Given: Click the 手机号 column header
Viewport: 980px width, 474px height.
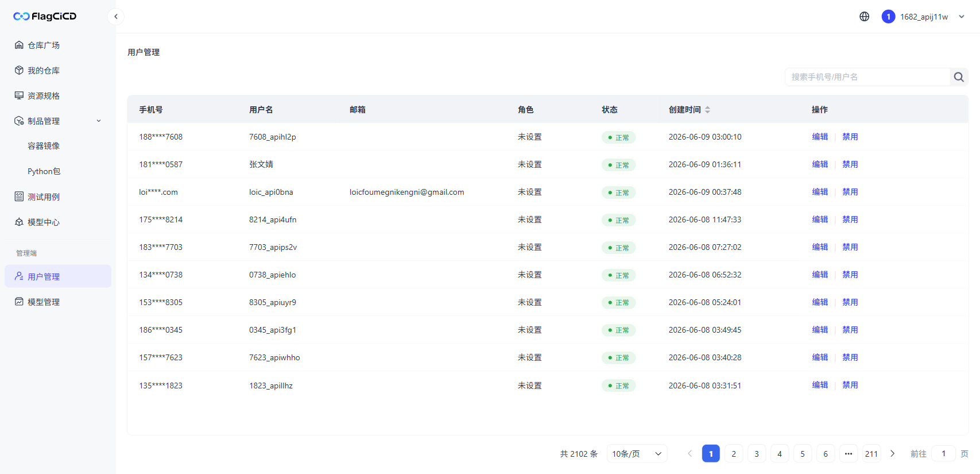Looking at the screenshot, I should pyautogui.click(x=151, y=110).
